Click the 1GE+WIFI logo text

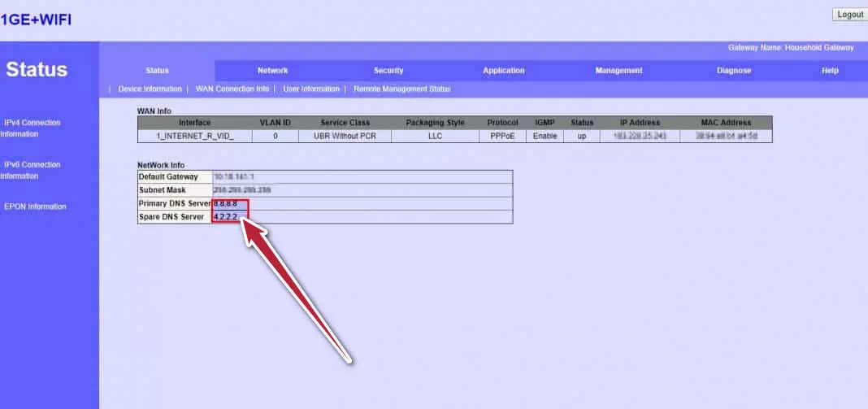[36, 20]
